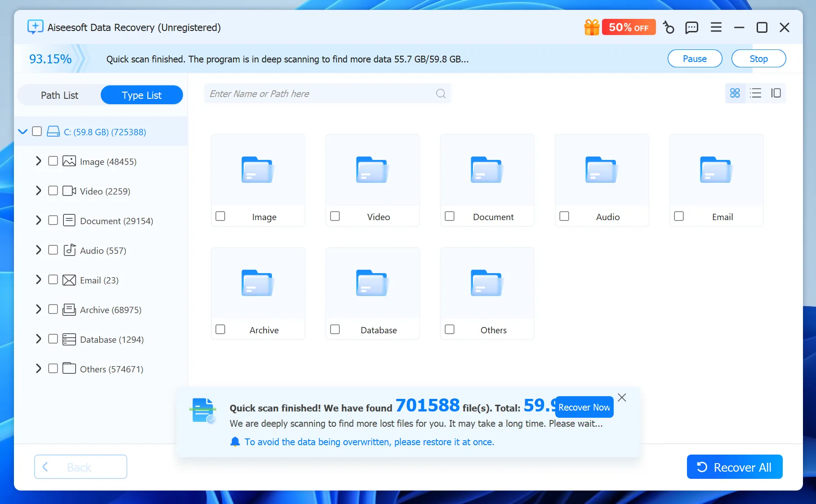Open the Archive folder thumbnail
Screen dimensions: 816x504
coord(257,283)
